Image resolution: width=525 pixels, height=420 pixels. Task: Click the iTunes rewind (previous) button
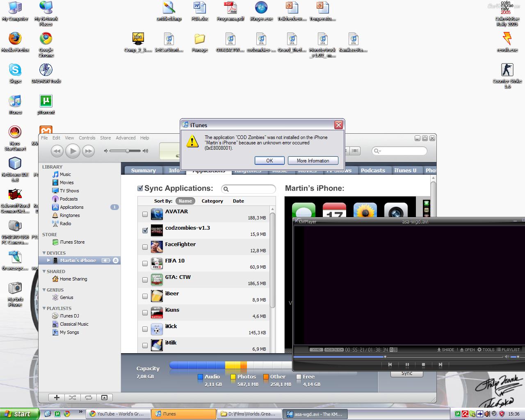[x=57, y=151]
